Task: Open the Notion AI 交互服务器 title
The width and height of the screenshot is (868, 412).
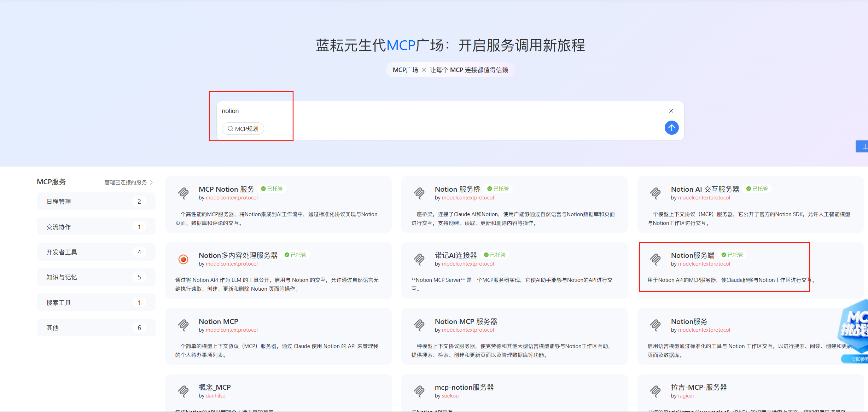Action: [x=705, y=189]
